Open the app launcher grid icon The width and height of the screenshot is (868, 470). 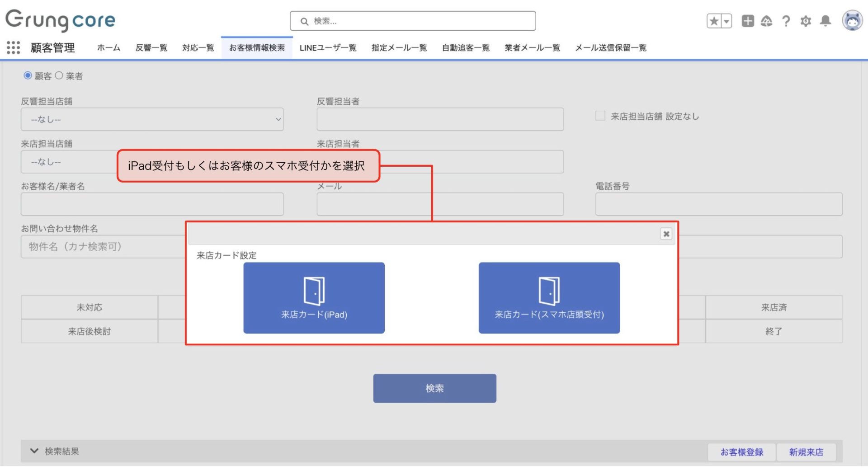pos(13,47)
